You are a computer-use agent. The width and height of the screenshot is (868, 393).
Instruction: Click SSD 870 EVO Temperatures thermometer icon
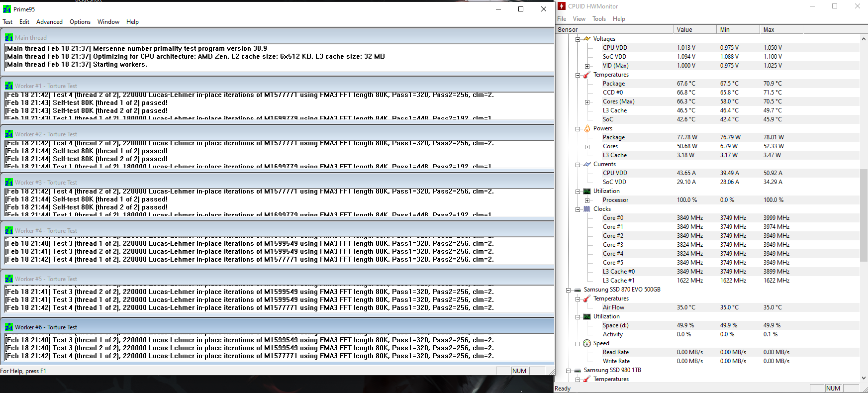tap(587, 298)
